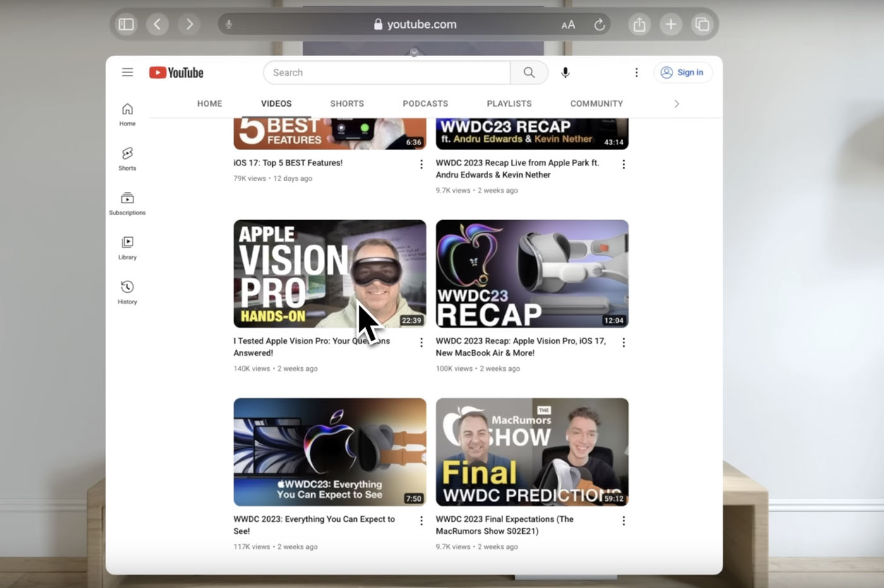This screenshot has height=588, width=884.
Task: Switch to the COMMUNITY tab
Action: point(597,103)
